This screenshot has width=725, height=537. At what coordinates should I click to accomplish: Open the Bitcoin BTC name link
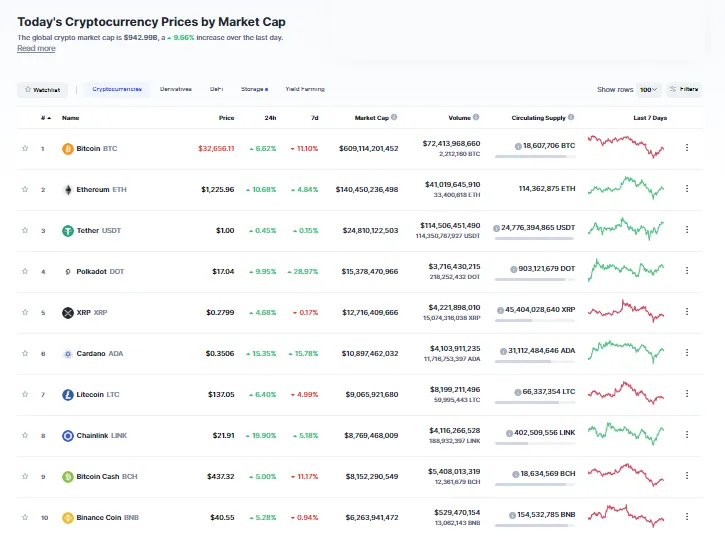pyautogui.click(x=97, y=148)
